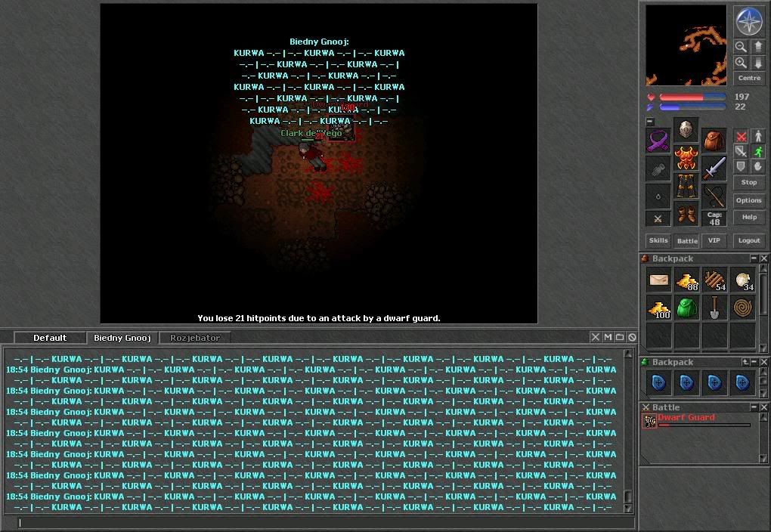Viewport: 771px width, 532px height.
Task: Minimize the green Backpack container
Action: [754, 362]
